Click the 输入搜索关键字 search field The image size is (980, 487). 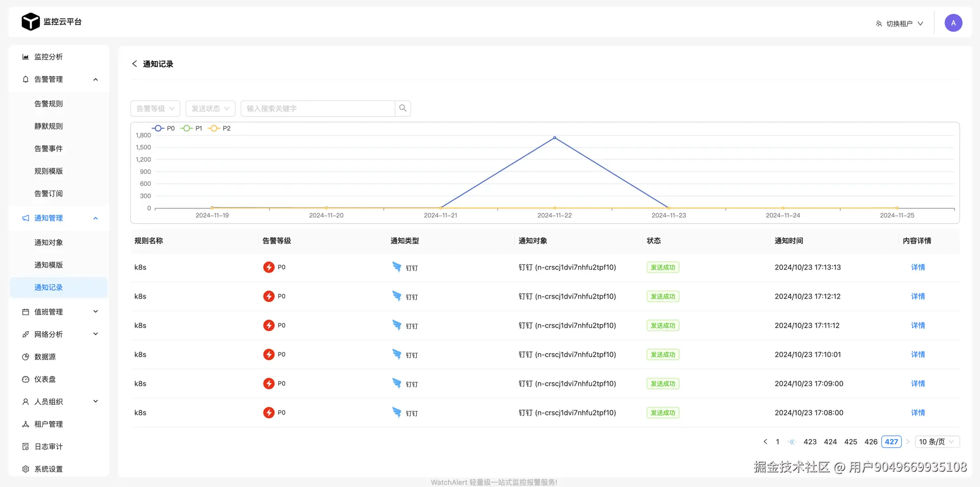point(318,108)
